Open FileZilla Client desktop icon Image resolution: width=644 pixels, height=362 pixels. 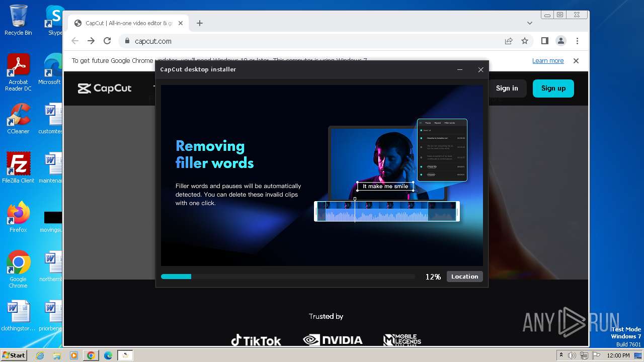click(18, 168)
